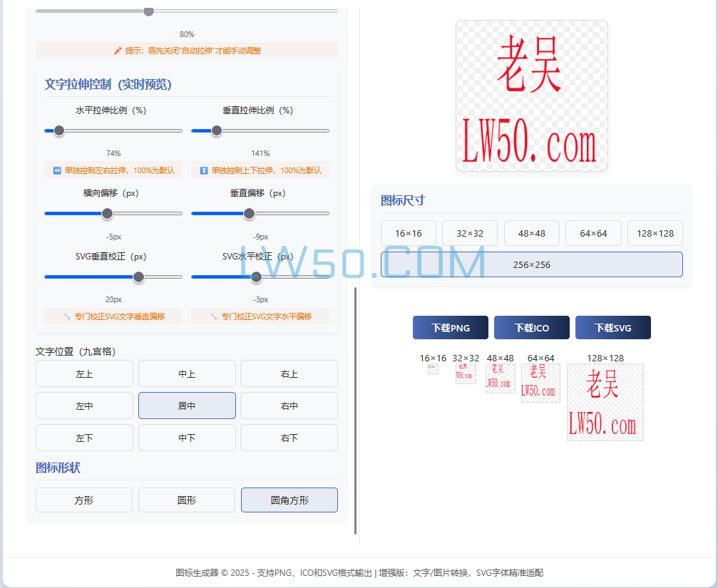
Task: Download the icon as SVG
Action: [612, 327]
